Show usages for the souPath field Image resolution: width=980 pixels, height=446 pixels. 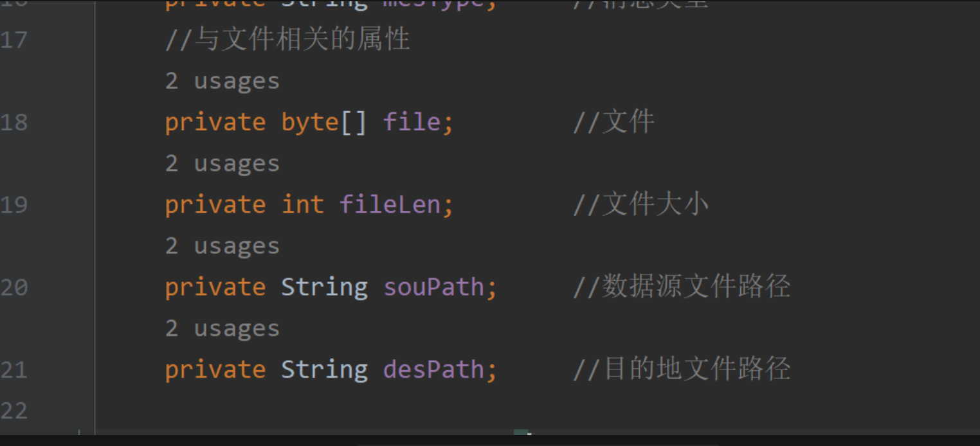(222, 246)
